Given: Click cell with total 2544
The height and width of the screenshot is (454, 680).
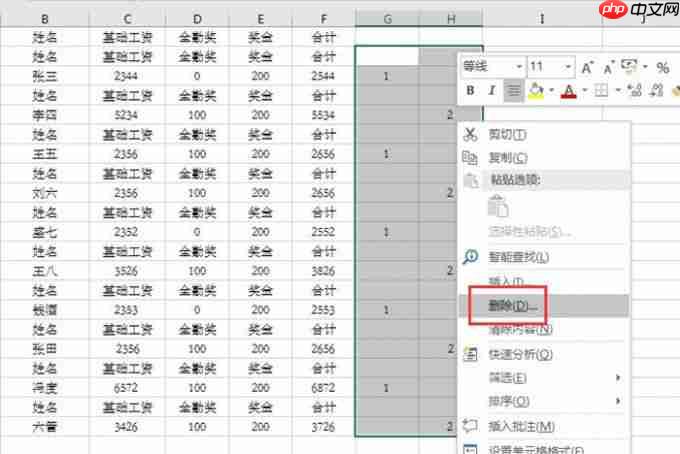Looking at the screenshot, I should tap(324, 76).
